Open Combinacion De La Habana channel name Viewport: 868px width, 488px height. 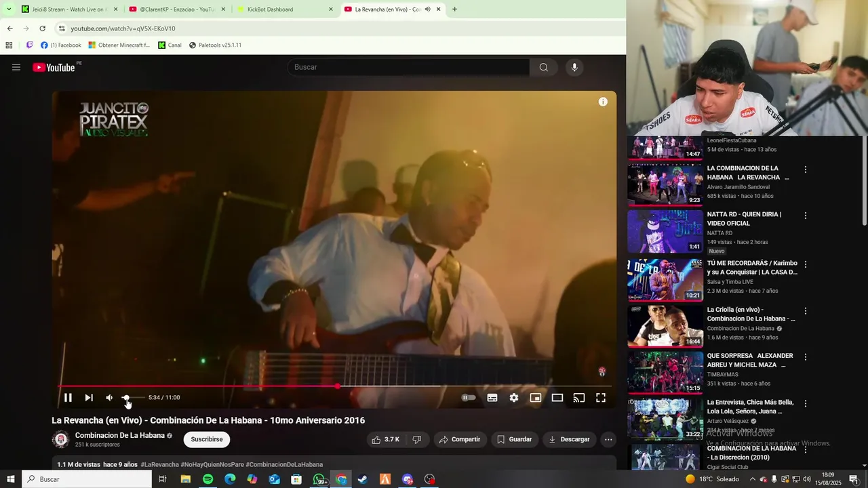pos(120,435)
